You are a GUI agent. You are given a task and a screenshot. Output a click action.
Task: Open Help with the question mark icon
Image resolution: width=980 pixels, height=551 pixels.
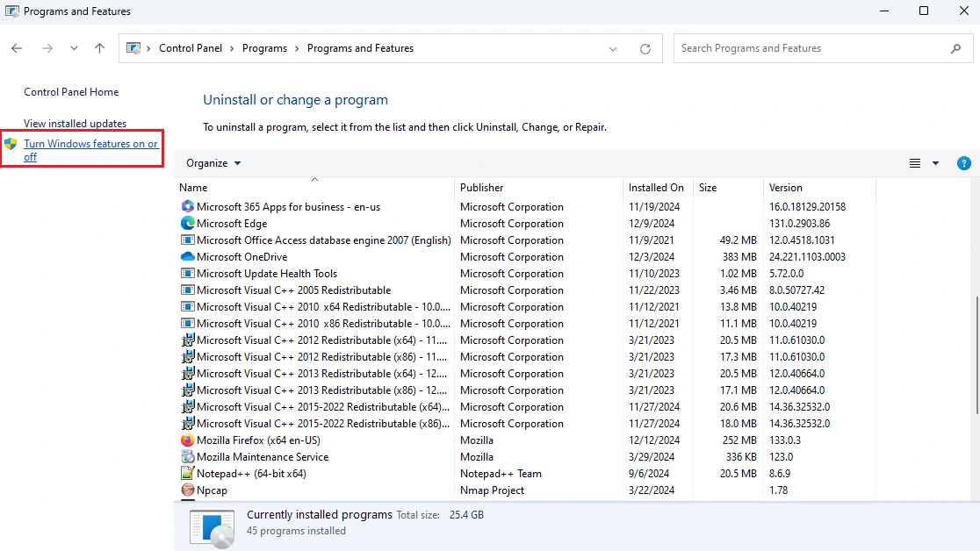(963, 163)
